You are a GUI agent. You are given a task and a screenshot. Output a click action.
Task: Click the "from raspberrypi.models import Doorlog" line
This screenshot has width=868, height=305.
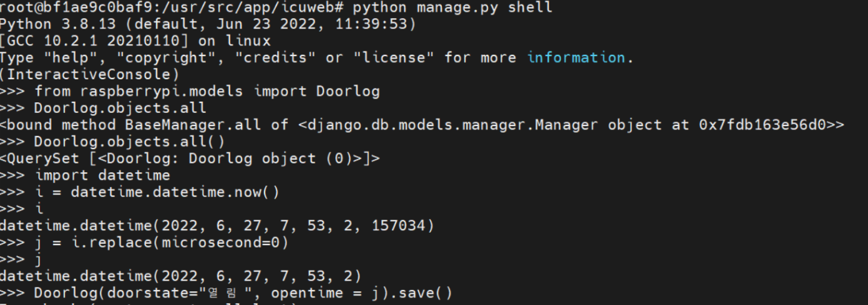[190, 91]
